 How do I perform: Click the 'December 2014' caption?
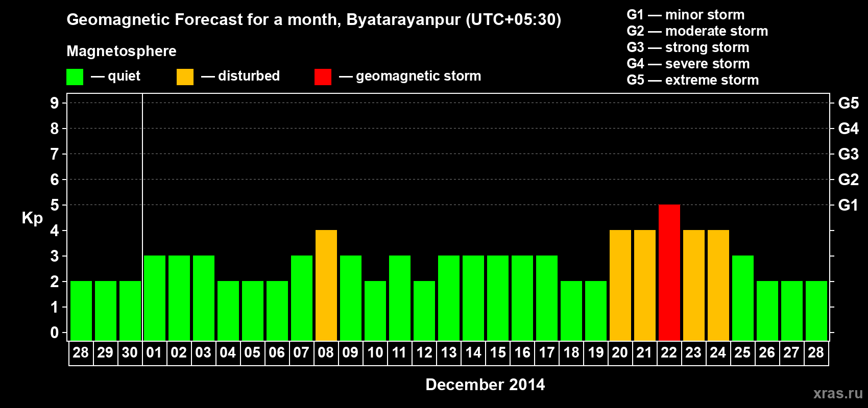(485, 385)
